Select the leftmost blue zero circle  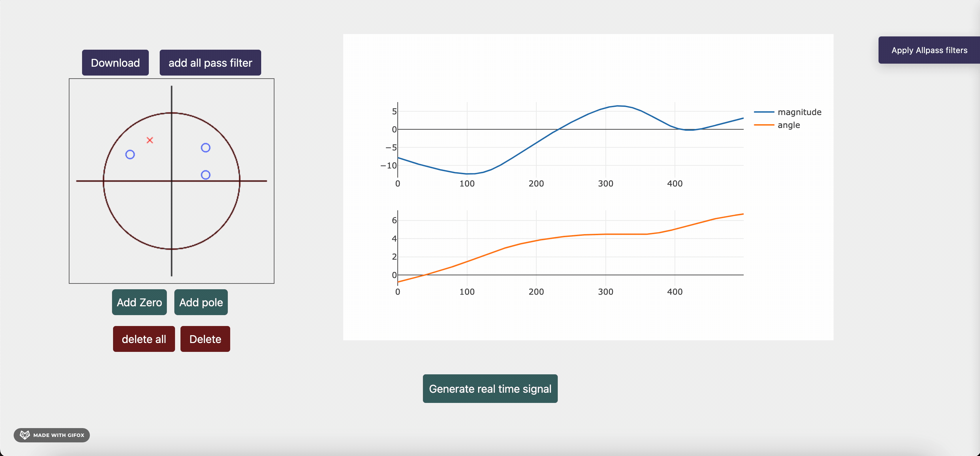(130, 154)
